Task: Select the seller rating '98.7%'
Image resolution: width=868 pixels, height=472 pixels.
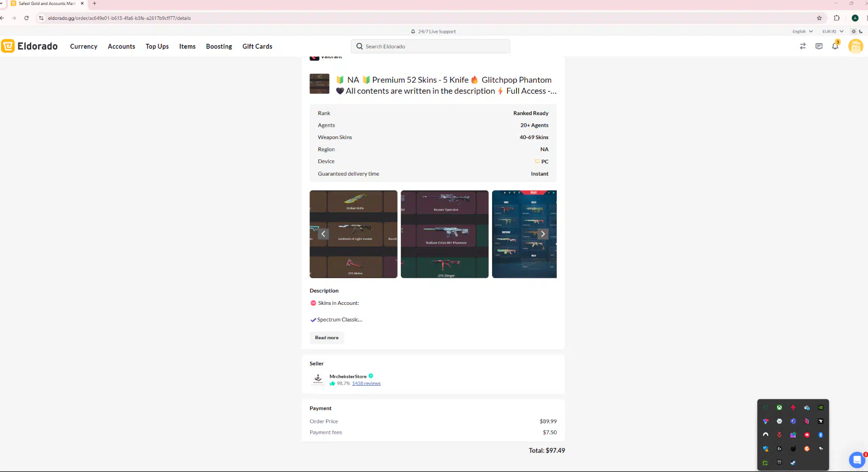Action: [x=343, y=383]
